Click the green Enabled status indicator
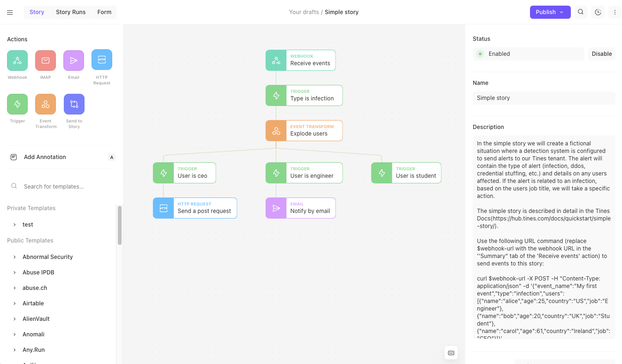 (480, 54)
